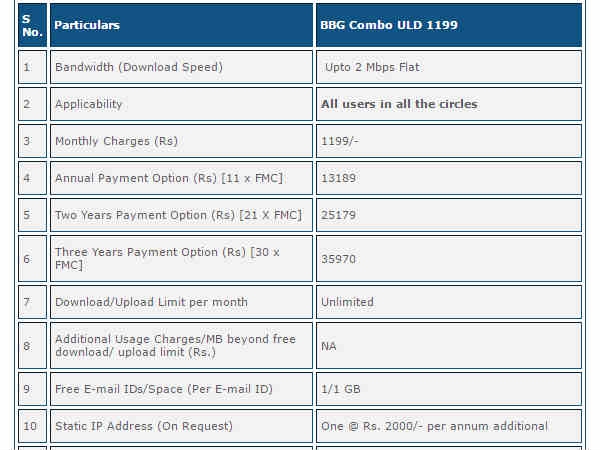Viewport: 600px width, 450px height.
Task: Select the Additional Usage Charges/MB cell
Action: pos(181,346)
